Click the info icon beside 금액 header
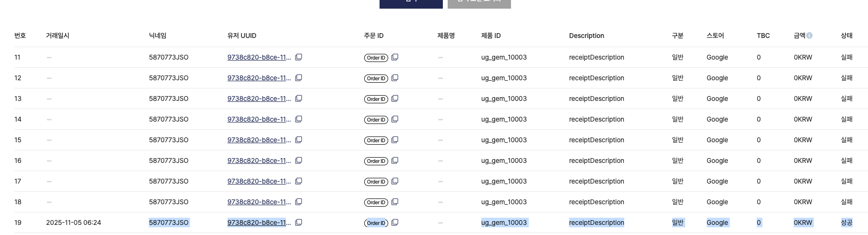868x235 pixels. click(x=809, y=36)
